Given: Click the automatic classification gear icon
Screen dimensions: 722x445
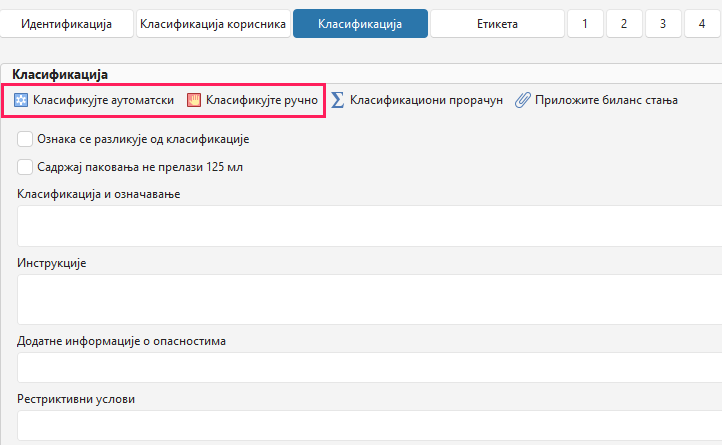Looking at the screenshot, I should point(21,100).
